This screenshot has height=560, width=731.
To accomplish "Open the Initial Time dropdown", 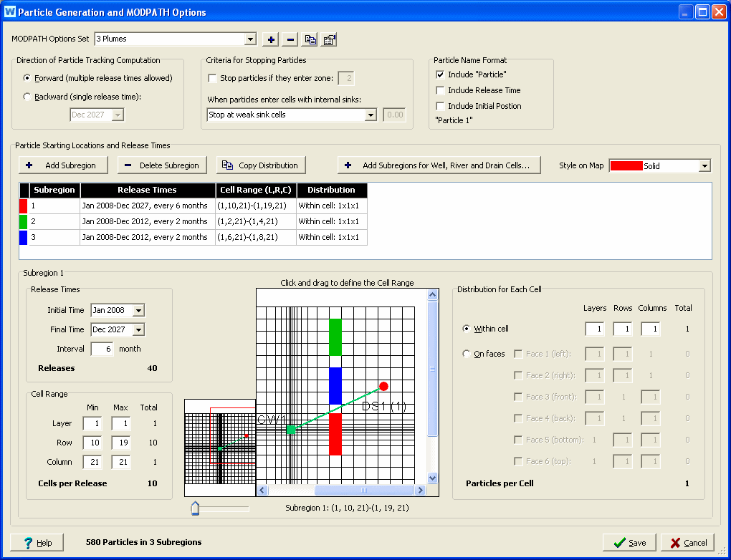I will (138, 310).
